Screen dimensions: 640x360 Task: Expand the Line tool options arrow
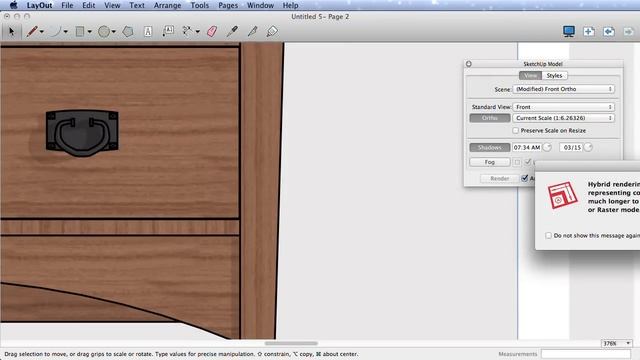[x=42, y=32]
